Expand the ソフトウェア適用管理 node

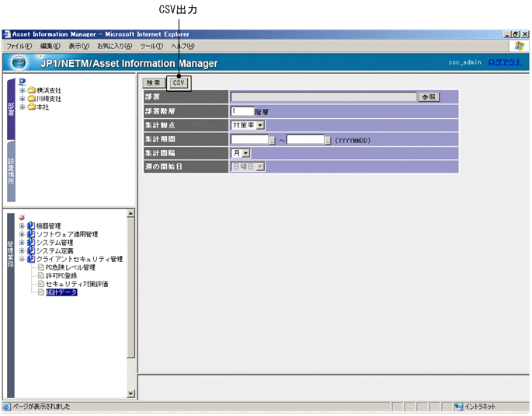[x=22, y=234]
